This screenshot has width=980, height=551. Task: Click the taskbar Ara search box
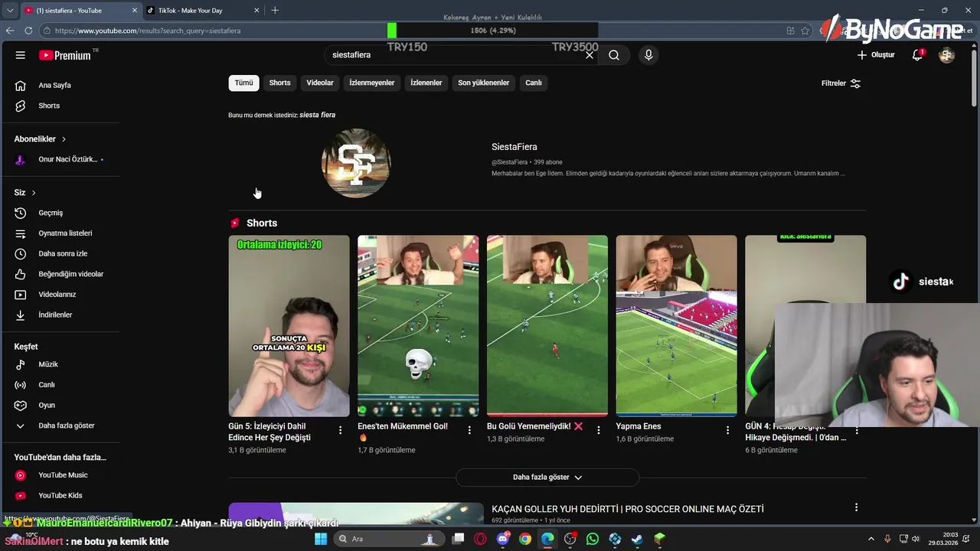point(390,539)
